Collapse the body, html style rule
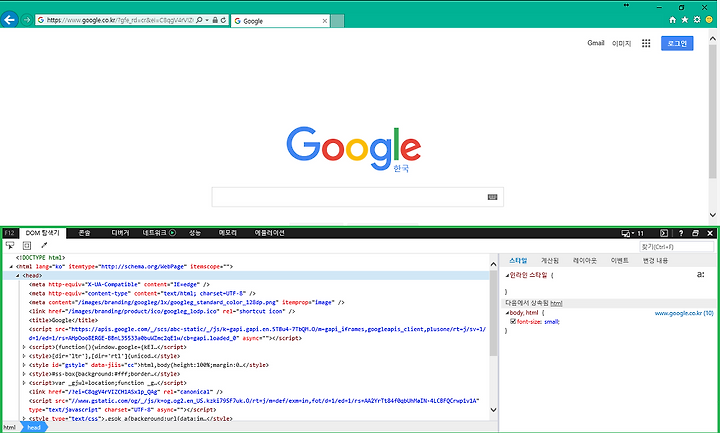The height and width of the screenshot is (433, 720). (507, 313)
